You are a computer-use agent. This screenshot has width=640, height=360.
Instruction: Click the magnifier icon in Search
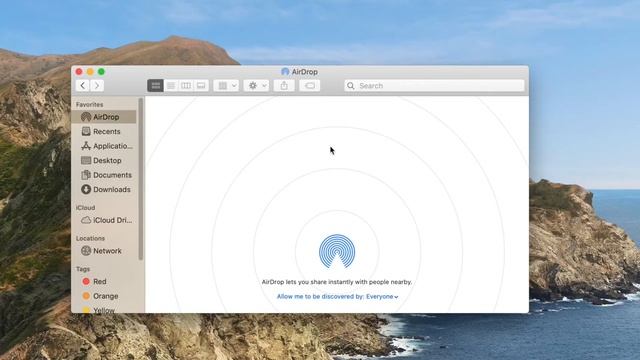tap(351, 85)
